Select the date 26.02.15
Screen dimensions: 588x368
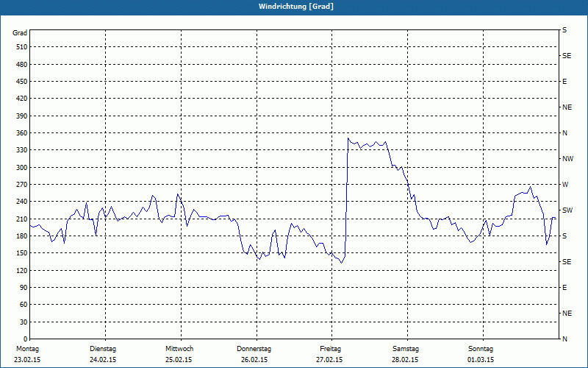pyautogui.click(x=254, y=360)
